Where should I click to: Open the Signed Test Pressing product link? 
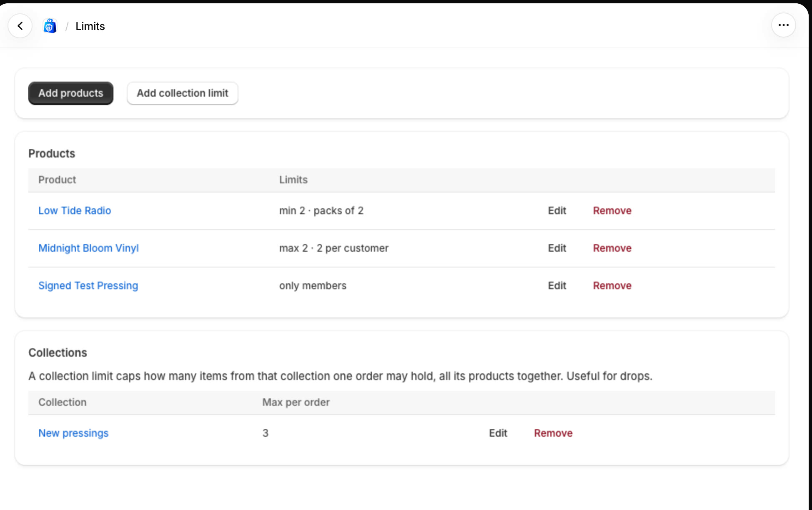88,285
